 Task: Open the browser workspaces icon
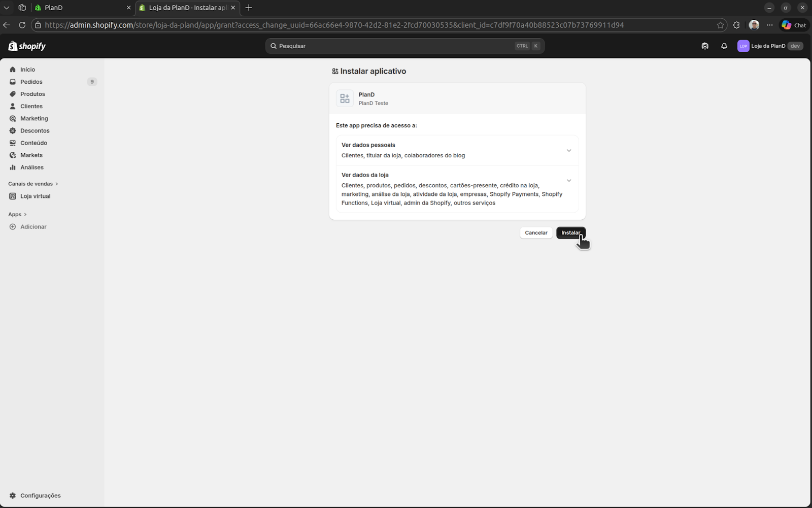(x=22, y=8)
